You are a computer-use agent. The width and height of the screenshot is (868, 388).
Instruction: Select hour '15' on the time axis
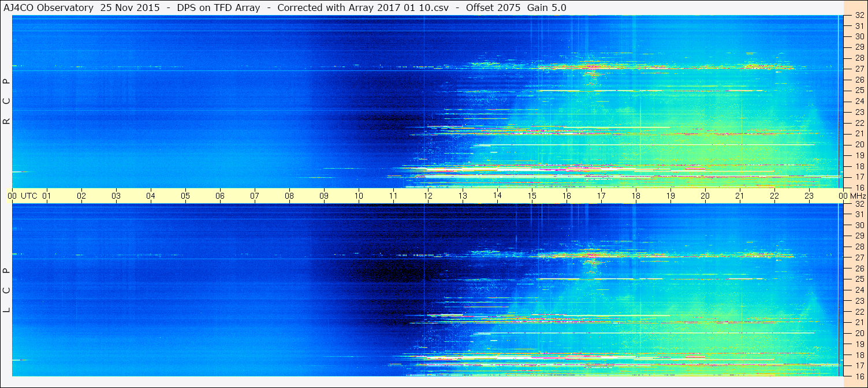pyautogui.click(x=532, y=196)
